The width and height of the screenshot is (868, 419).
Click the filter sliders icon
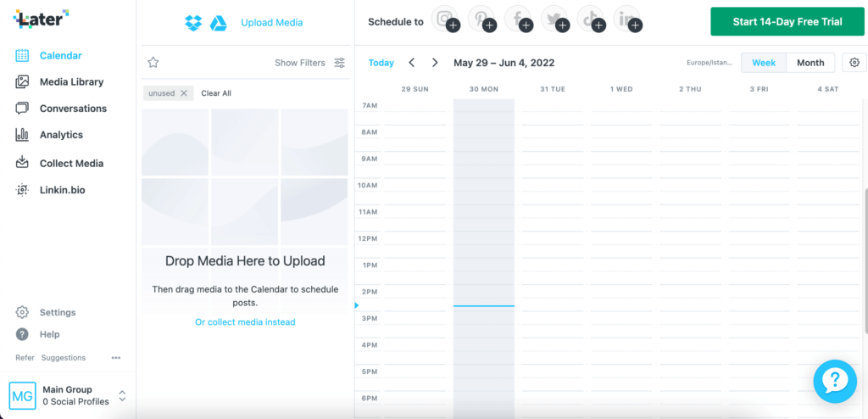(x=340, y=63)
